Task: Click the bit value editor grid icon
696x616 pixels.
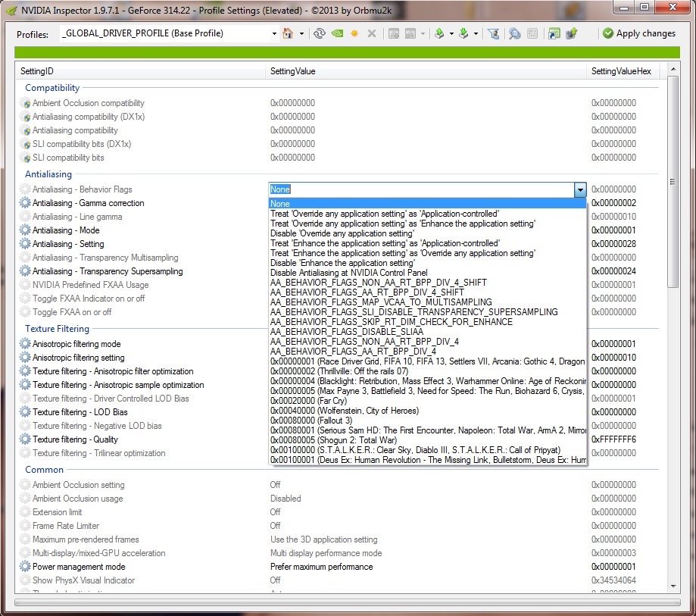Action: [x=532, y=33]
